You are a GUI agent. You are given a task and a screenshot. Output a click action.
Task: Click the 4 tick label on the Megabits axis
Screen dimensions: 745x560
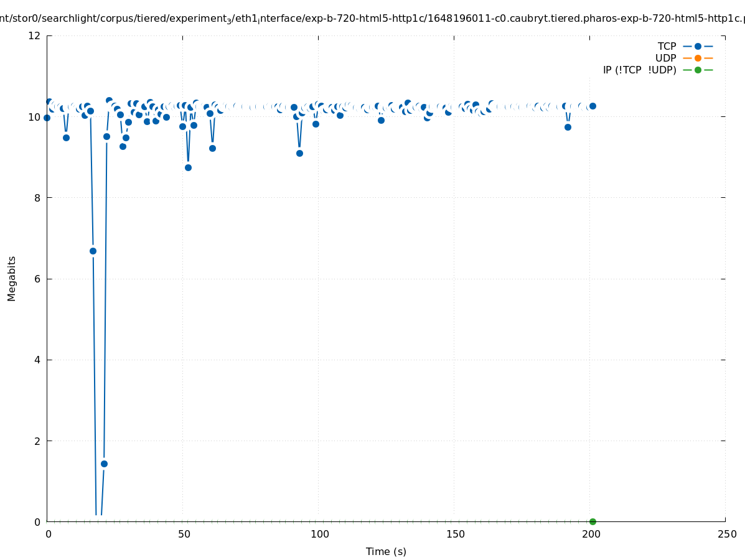pos(38,360)
